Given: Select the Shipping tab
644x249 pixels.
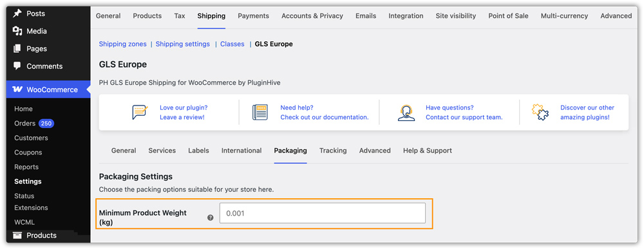Looking at the screenshot, I should [x=211, y=16].
